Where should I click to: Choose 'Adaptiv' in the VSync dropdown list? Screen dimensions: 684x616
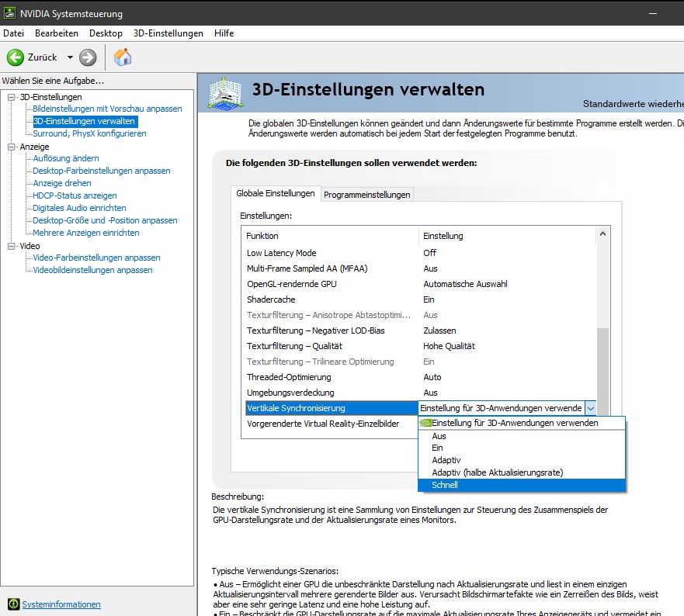pyautogui.click(x=521, y=460)
